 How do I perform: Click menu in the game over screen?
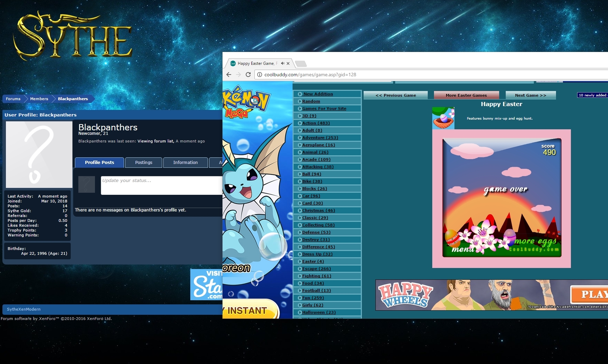click(463, 249)
